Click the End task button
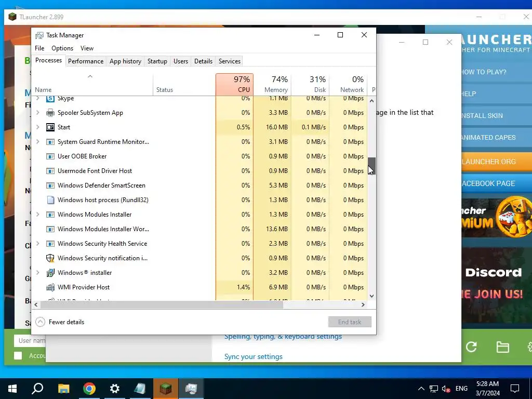532x399 pixels. [350, 322]
